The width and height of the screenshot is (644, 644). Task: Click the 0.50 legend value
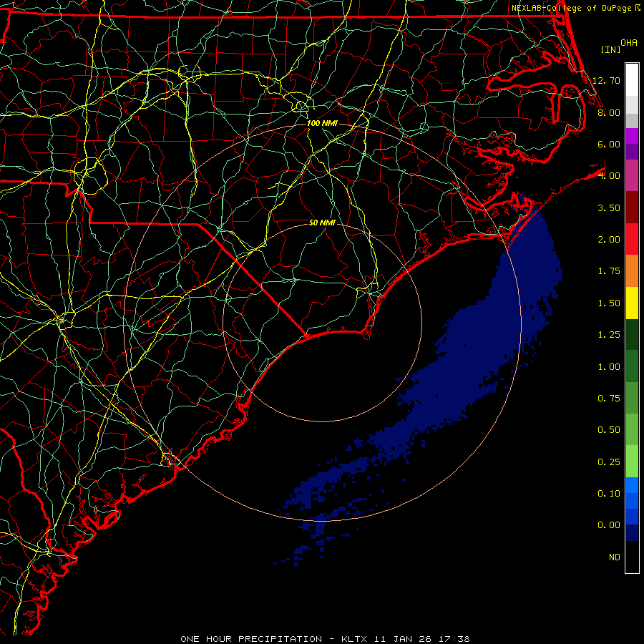pos(609,430)
